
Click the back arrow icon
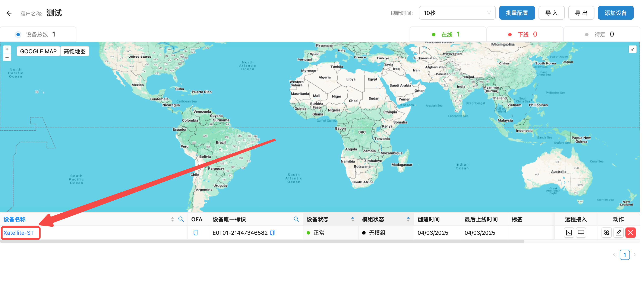tap(9, 13)
